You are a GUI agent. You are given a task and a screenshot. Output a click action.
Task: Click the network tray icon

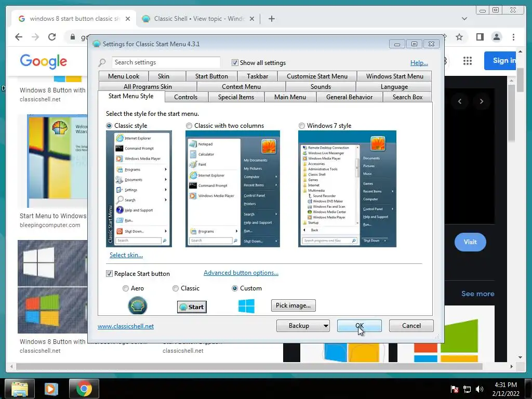point(467,389)
